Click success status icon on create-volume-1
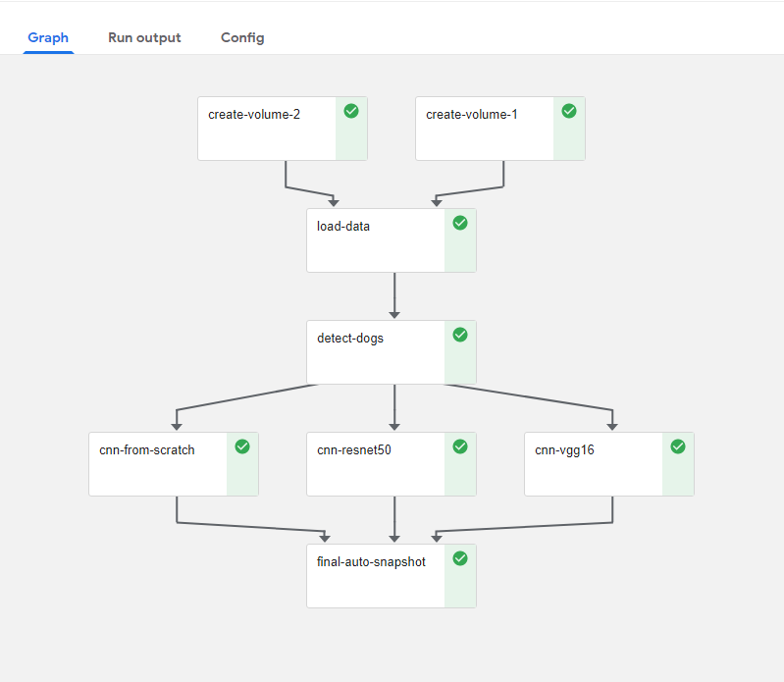The width and height of the screenshot is (784, 682). click(569, 111)
